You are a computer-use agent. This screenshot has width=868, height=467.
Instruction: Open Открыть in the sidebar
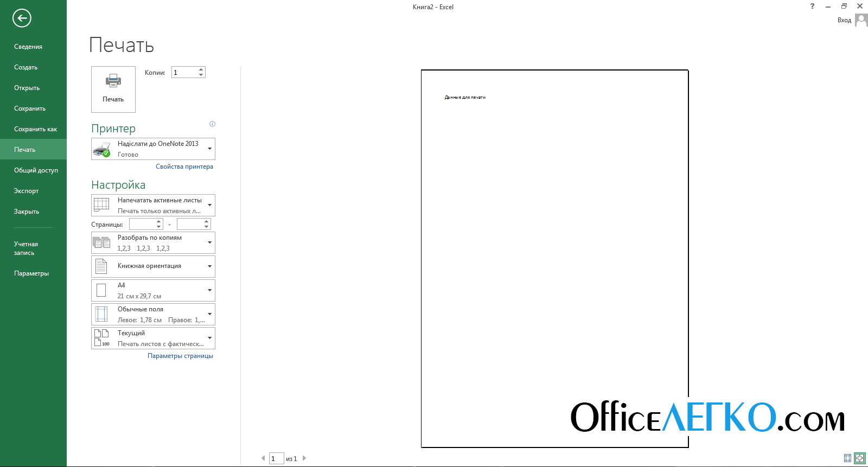click(33, 88)
